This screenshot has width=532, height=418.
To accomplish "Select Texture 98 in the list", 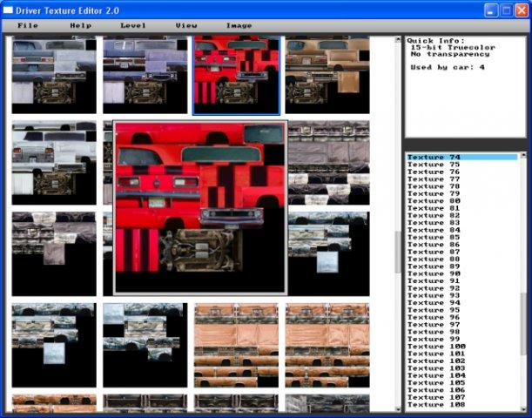I will (462, 332).
